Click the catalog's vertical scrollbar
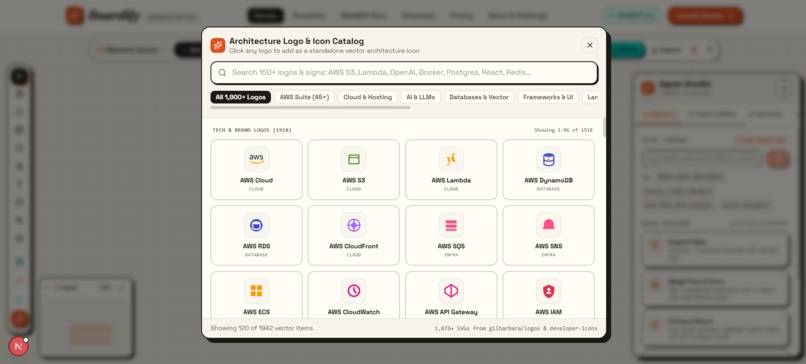 pyautogui.click(x=604, y=127)
